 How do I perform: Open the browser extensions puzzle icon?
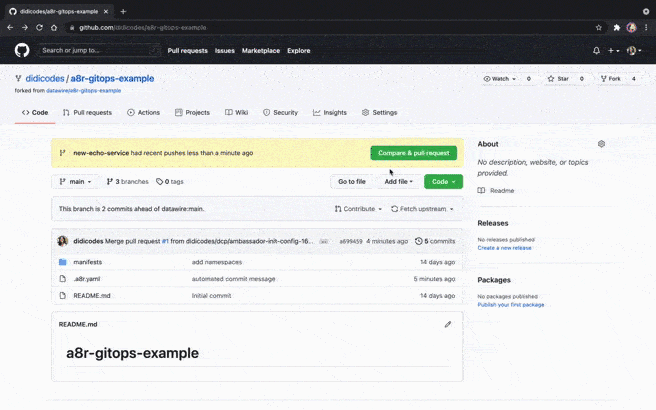pos(617,28)
